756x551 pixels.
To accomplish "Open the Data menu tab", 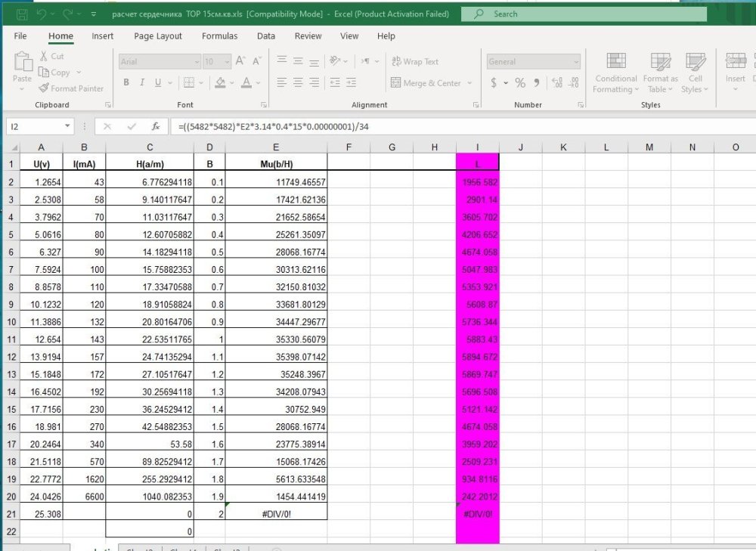I will pos(265,36).
